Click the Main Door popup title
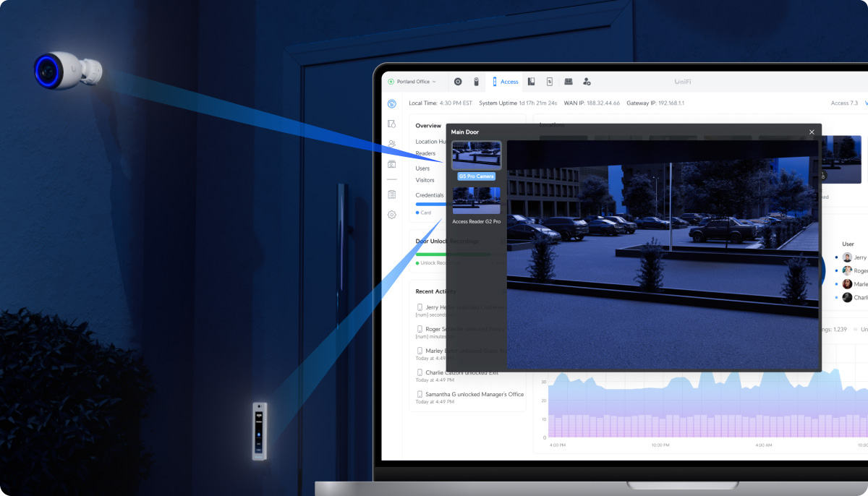The height and width of the screenshot is (496, 868). [x=465, y=132]
